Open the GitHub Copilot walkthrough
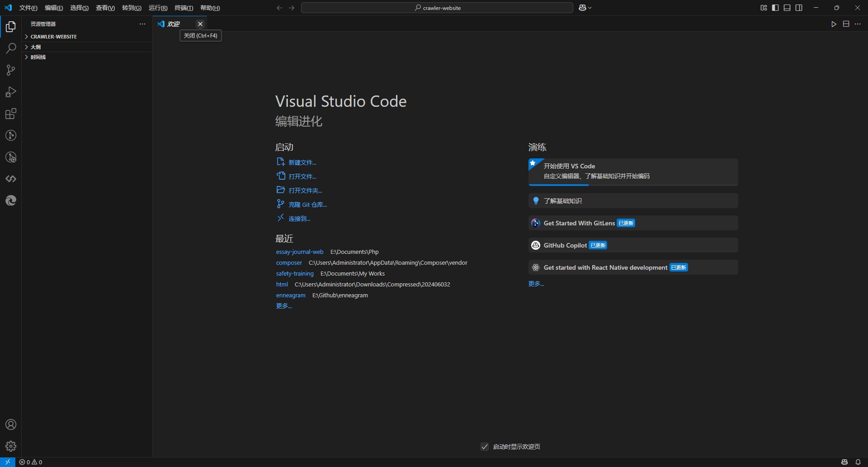868x467 pixels. pos(633,245)
